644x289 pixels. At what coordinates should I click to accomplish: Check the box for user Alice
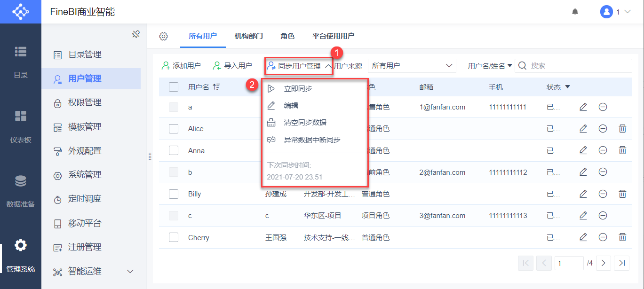click(174, 129)
